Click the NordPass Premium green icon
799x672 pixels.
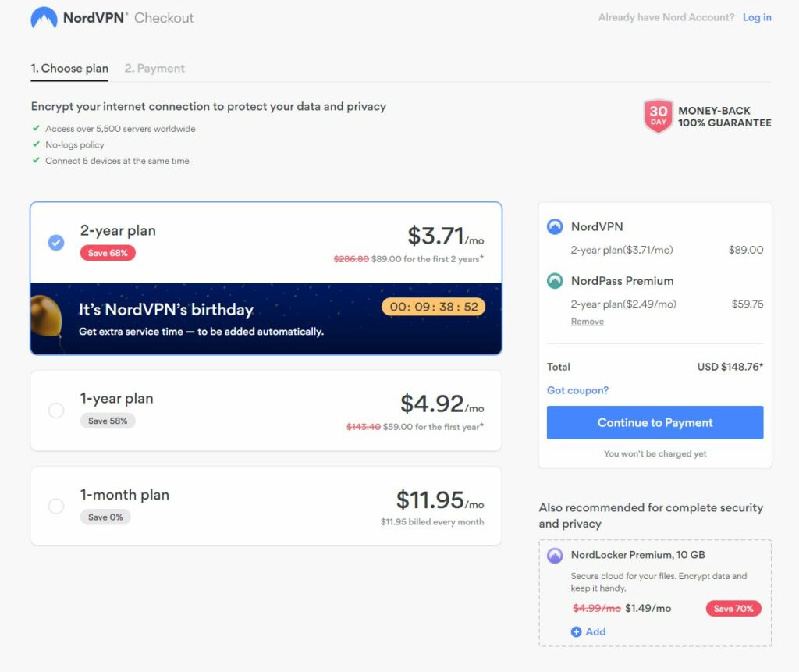click(555, 281)
